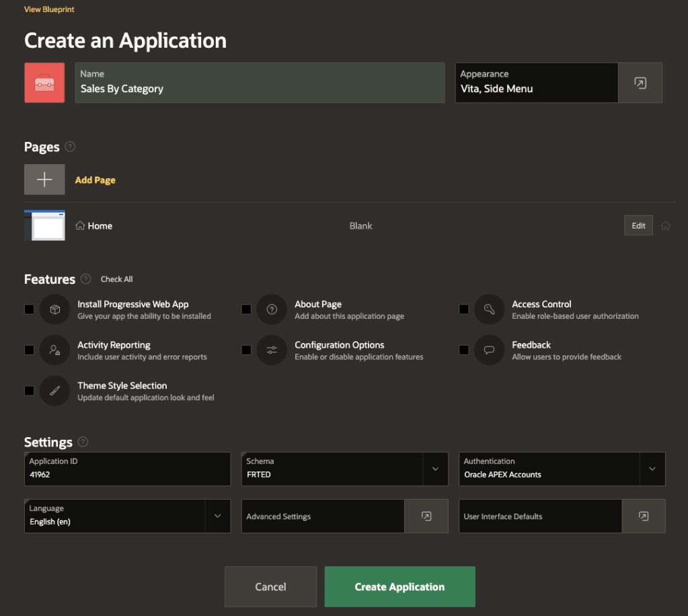The width and height of the screenshot is (688, 616).
Task: Open User Interface Defaults popup icon
Action: pos(643,516)
